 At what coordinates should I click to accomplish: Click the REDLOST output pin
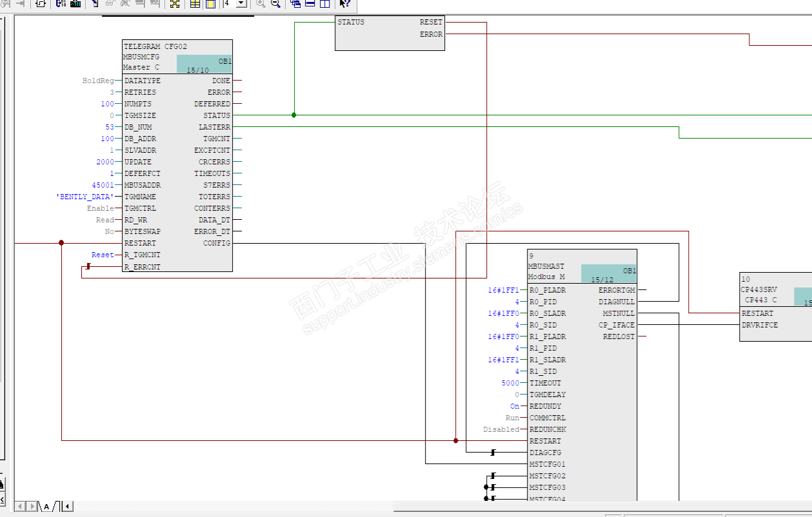(619, 337)
